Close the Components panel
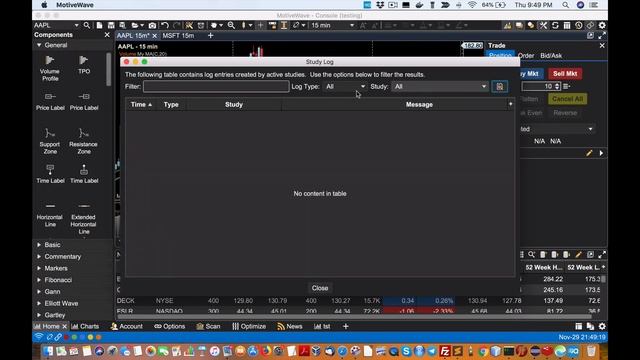This screenshot has width=640, height=360. 107,35
